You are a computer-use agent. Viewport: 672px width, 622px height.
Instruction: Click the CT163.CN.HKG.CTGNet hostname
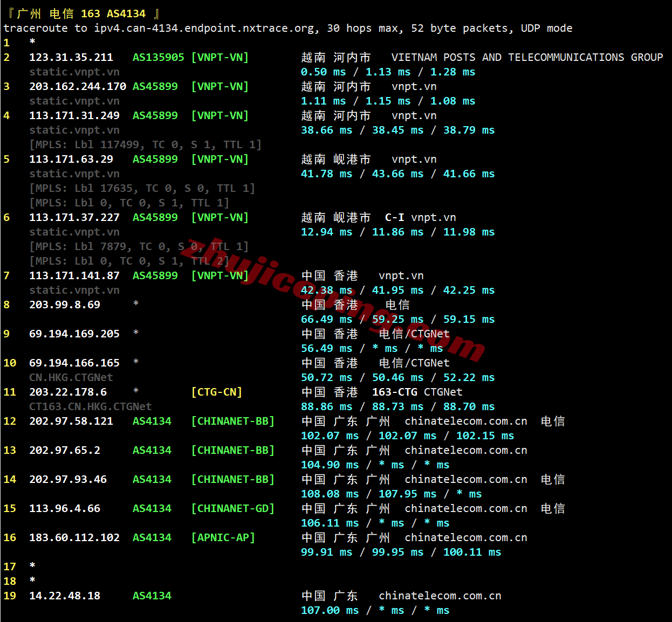pyautogui.click(x=91, y=406)
